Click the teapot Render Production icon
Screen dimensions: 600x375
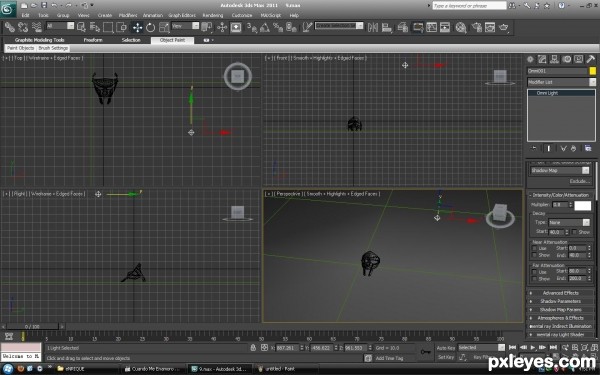point(504,27)
